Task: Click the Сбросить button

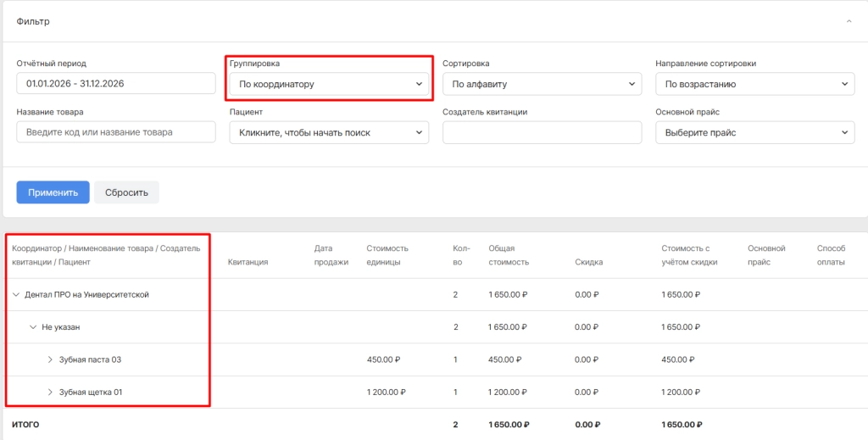Action: (127, 192)
